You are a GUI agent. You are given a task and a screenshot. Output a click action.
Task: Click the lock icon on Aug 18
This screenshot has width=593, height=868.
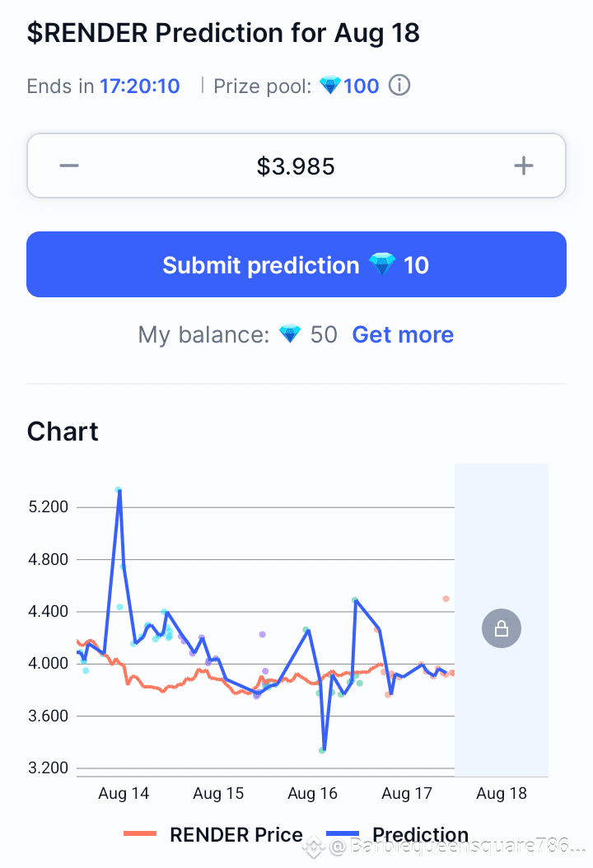[501, 628]
